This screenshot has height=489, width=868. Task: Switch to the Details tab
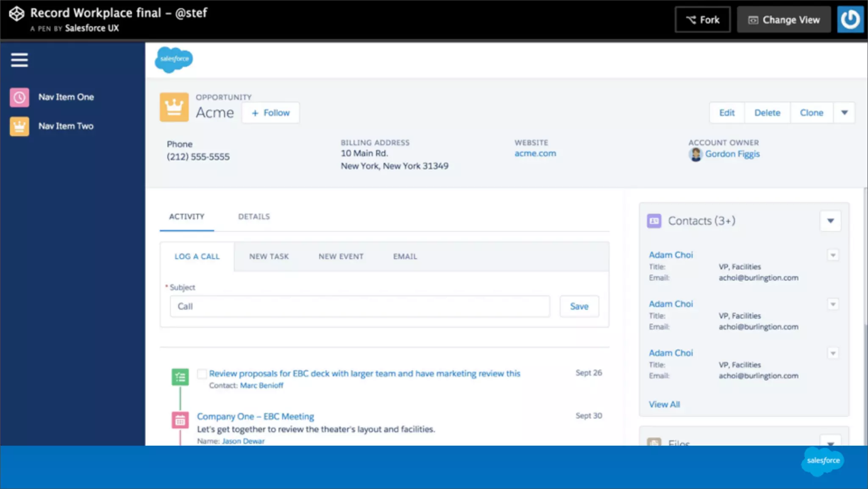tap(253, 217)
